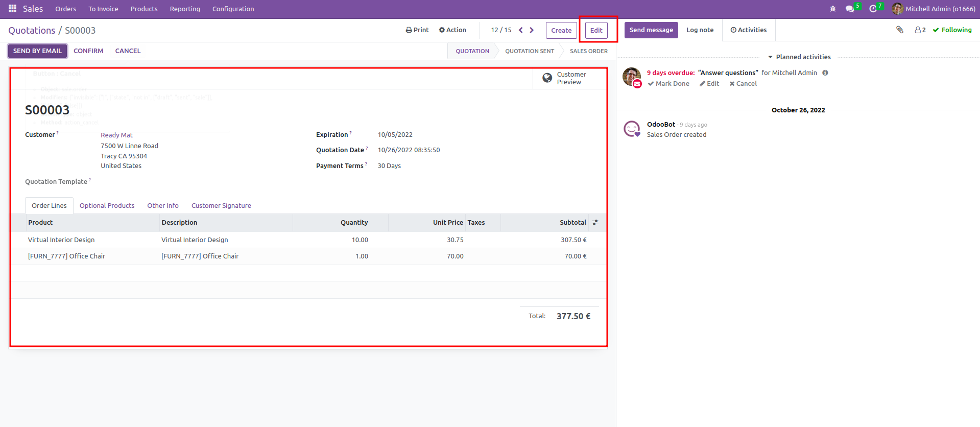980x427 pixels.
Task: Open the Reporting menu
Action: [x=185, y=9]
